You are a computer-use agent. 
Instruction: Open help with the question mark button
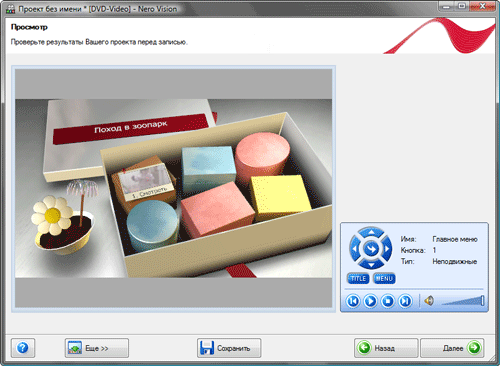(x=23, y=348)
